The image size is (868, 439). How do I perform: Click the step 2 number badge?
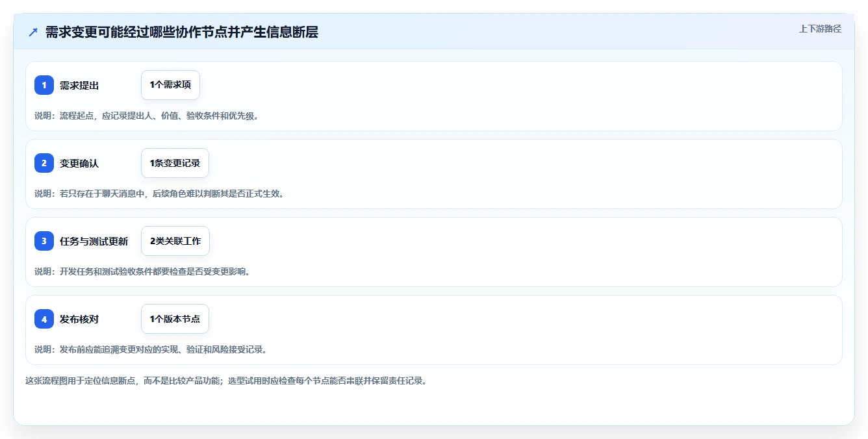(x=44, y=163)
